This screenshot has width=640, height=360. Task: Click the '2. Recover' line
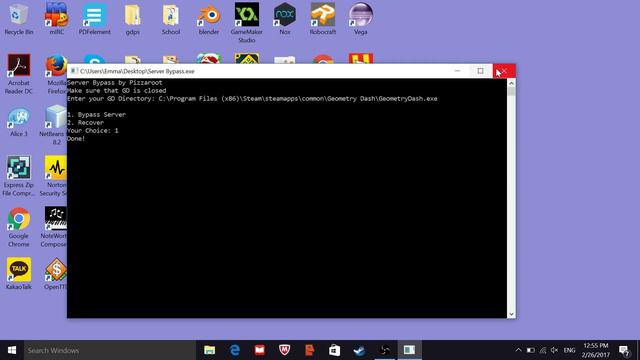(x=86, y=122)
